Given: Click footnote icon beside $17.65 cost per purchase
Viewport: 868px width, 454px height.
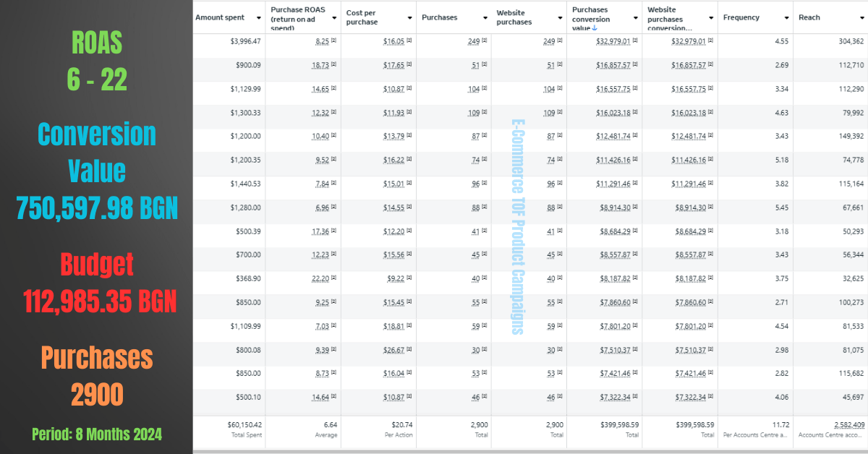Looking at the screenshot, I should (x=409, y=66).
